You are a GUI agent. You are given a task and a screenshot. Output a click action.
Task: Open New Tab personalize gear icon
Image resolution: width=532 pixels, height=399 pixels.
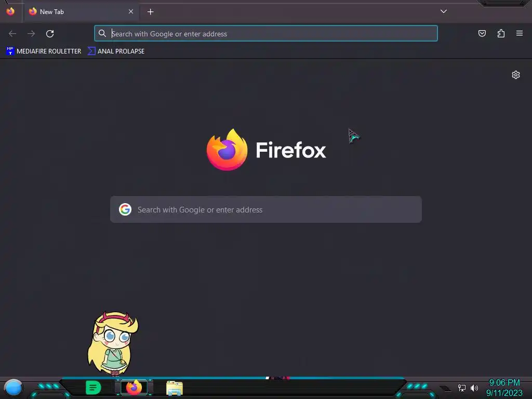point(516,75)
